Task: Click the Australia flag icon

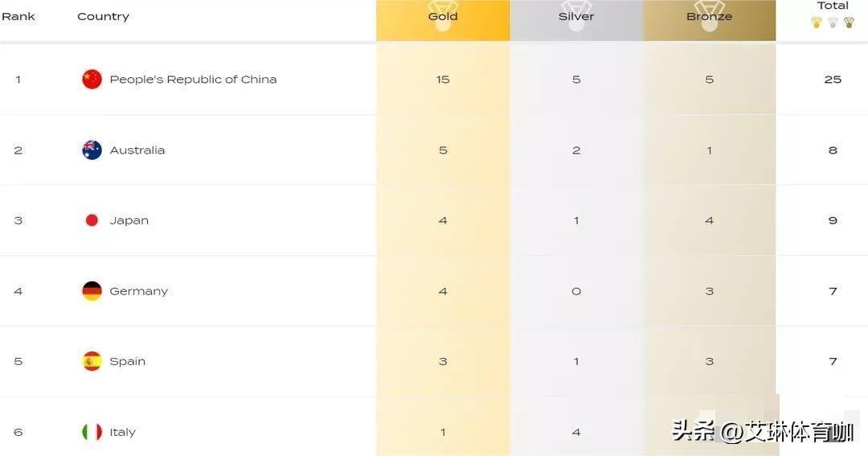Action: (92, 150)
